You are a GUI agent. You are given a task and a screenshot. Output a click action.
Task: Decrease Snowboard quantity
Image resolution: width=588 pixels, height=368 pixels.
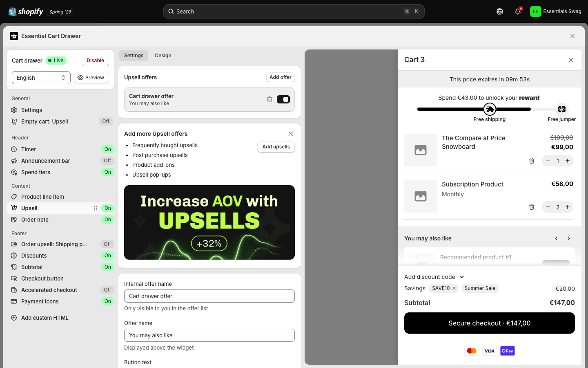[548, 161]
